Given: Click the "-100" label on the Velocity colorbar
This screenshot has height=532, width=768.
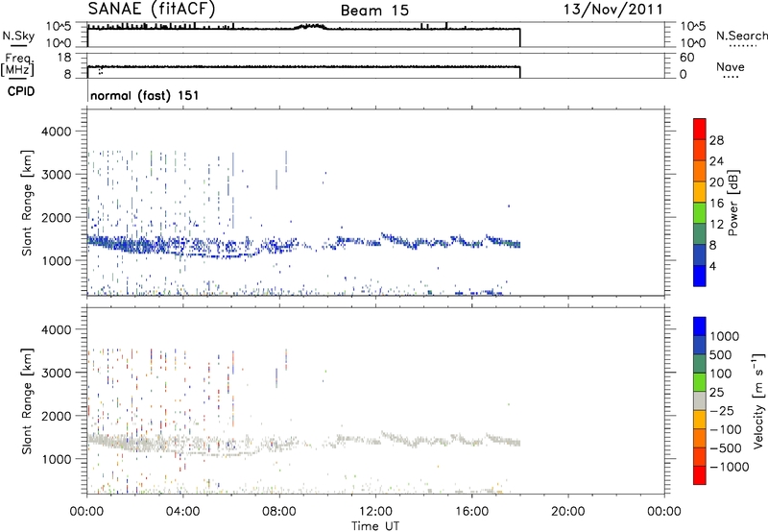Looking at the screenshot, I should pos(726,429).
